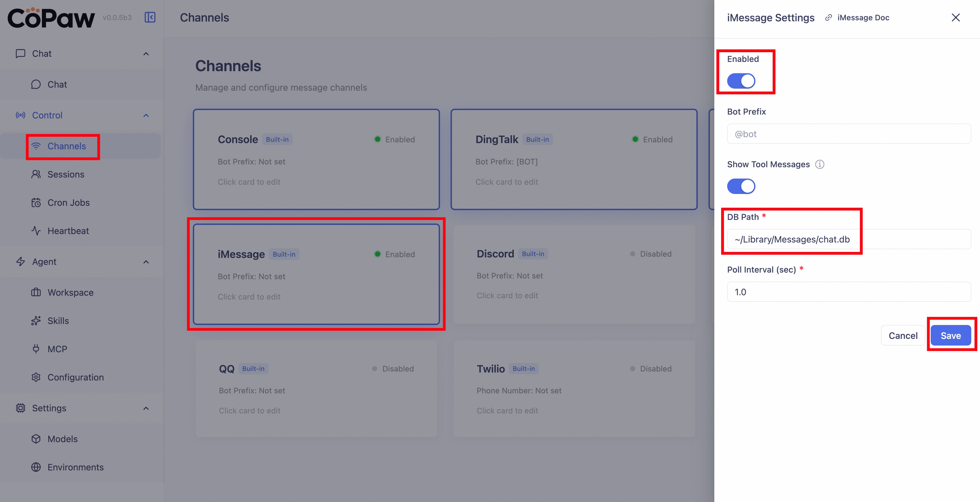This screenshot has width=980, height=502.
Task: Open the Configuration gear item
Action: tap(75, 377)
